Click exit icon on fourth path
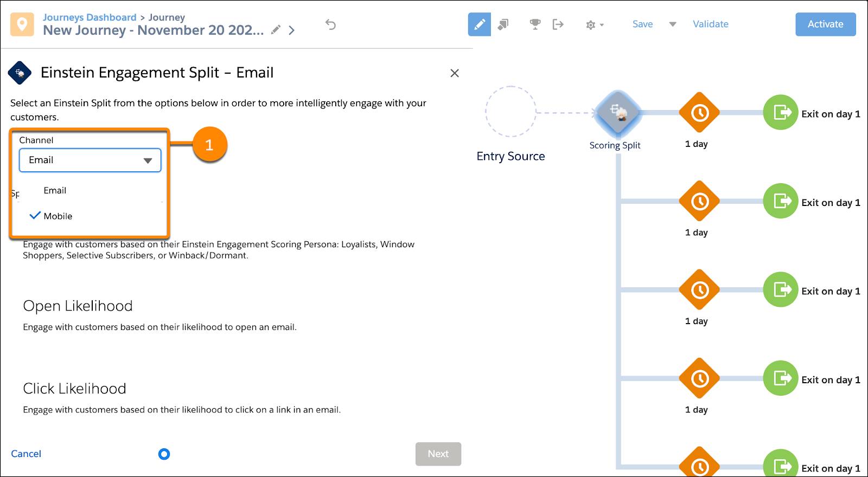Image resolution: width=868 pixels, height=477 pixels. (x=781, y=378)
